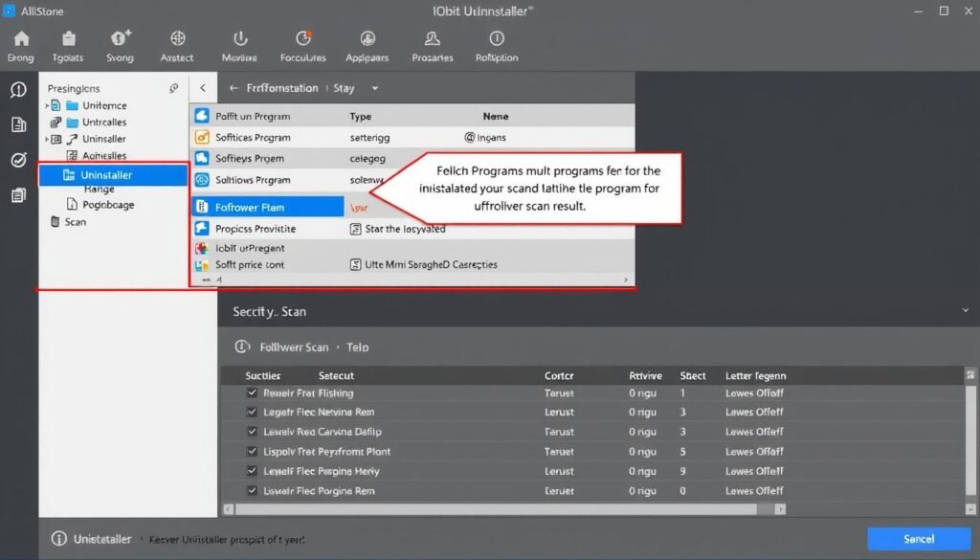Click the pin icon beside Presinglons header
980x560 pixels.
click(x=174, y=88)
